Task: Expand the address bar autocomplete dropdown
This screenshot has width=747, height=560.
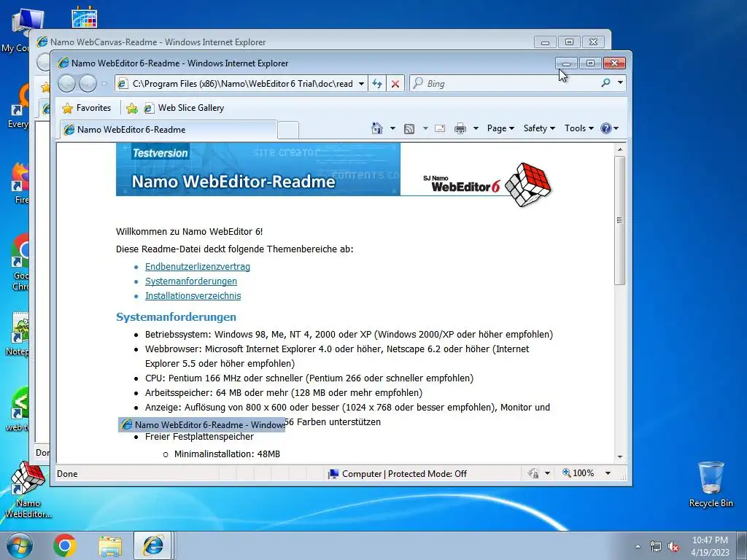Action: tap(362, 84)
